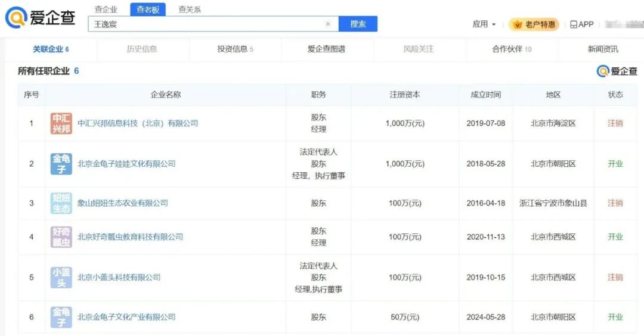Select the 2018-05-28 establishment date cell

[486, 164]
